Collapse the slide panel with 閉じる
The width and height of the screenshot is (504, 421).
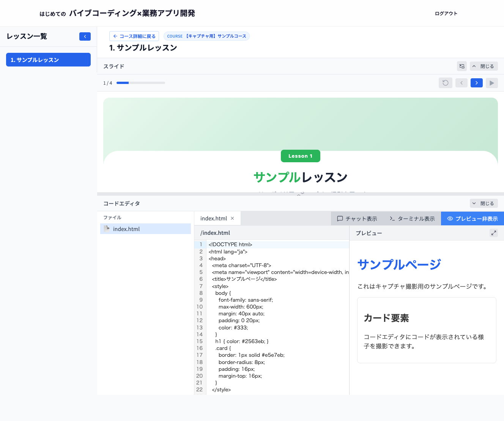[484, 66]
